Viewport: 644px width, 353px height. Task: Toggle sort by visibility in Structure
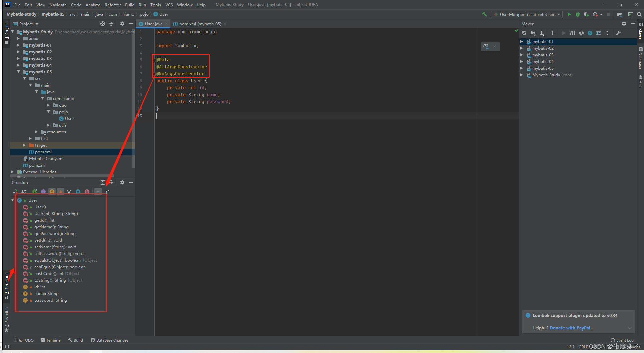click(x=15, y=191)
